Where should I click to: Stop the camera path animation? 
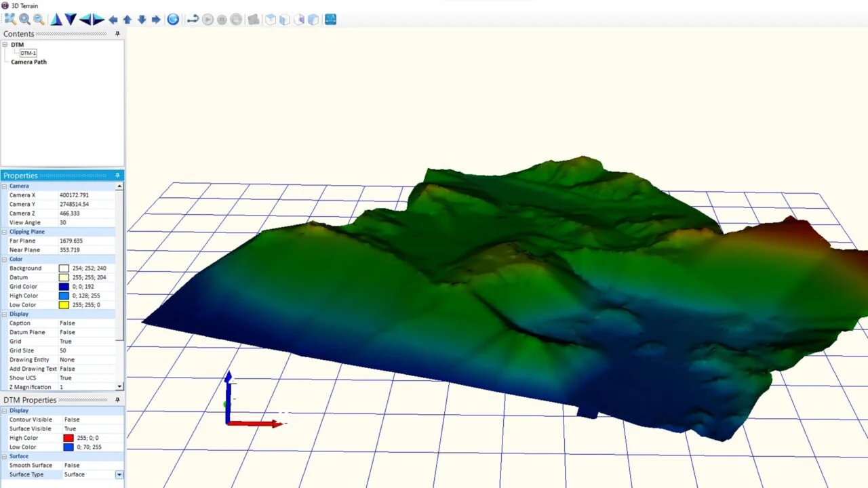click(236, 20)
